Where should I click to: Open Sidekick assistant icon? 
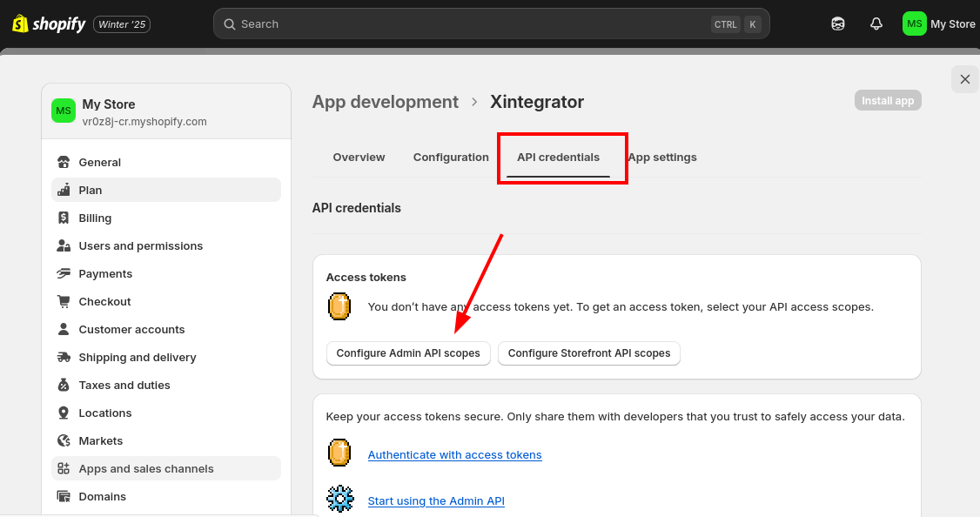tap(838, 23)
